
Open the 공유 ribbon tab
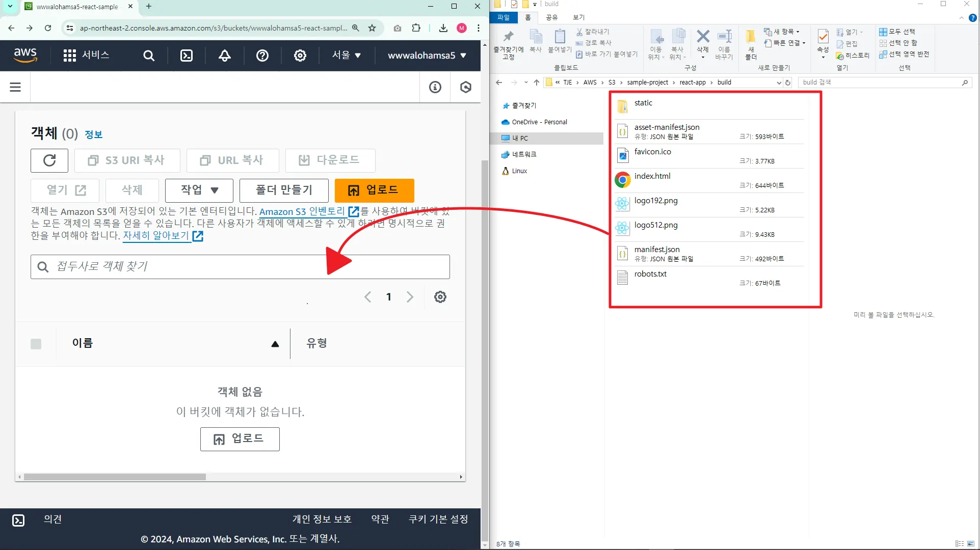[x=551, y=17]
